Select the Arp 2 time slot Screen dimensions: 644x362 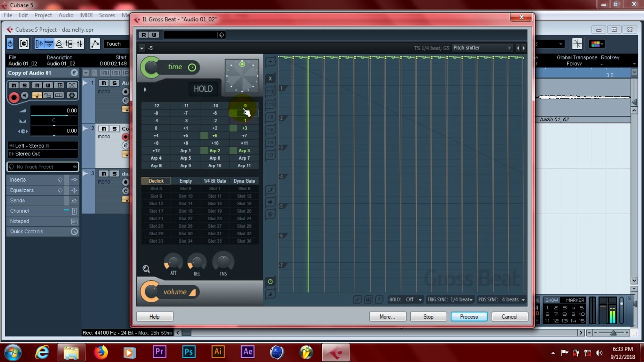(215, 151)
